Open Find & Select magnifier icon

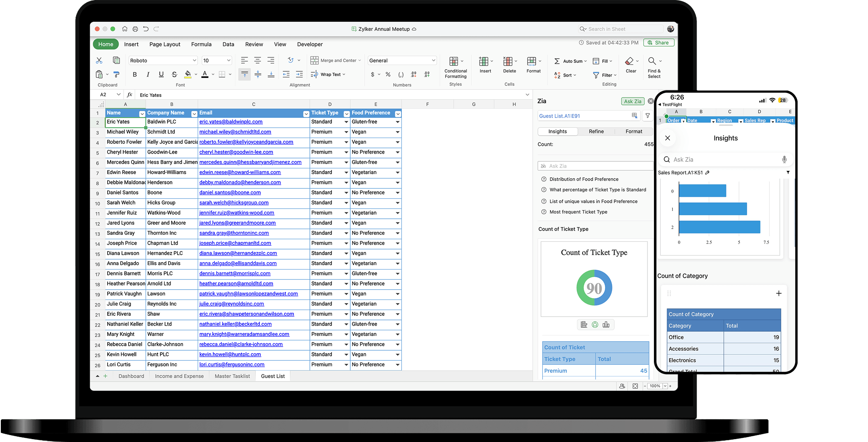point(652,61)
